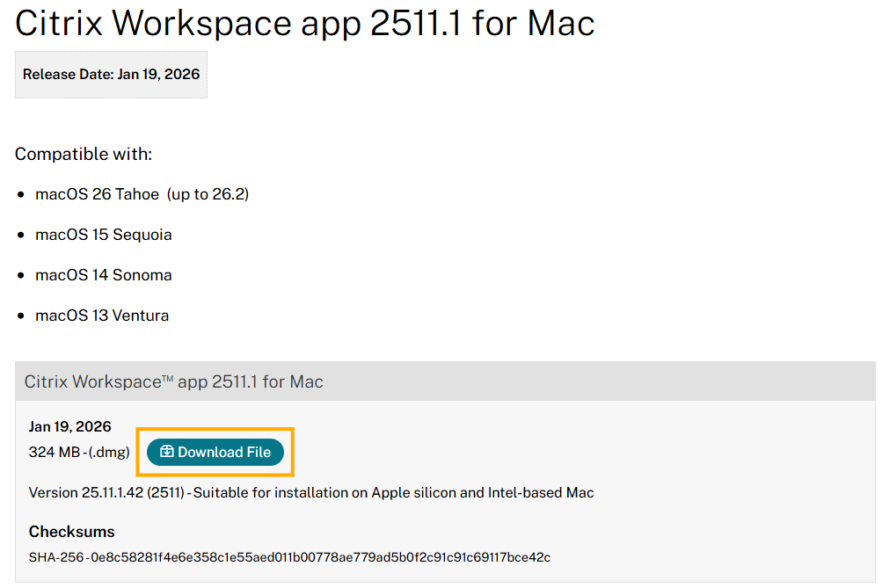The height and width of the screenshot is (588, 882).
Task: Click the page title Citrix Workspace app 2511.1
Action: tap(304, 24)
